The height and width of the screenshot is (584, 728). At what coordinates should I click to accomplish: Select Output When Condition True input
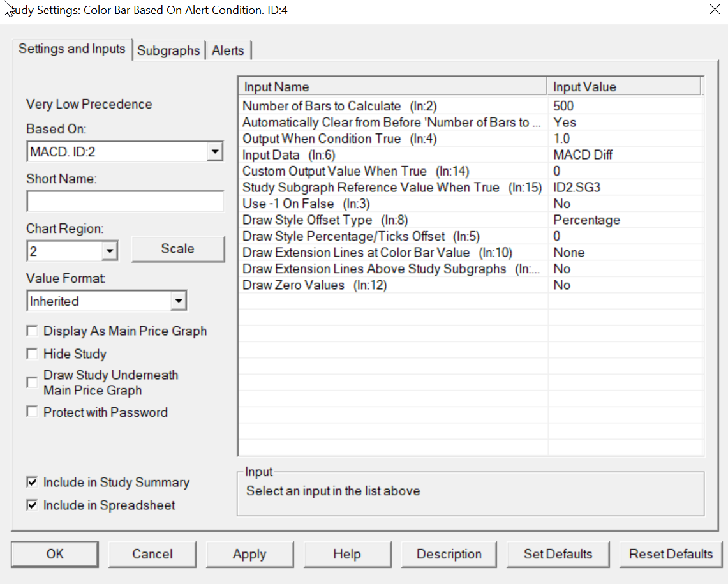coord(471,139)
